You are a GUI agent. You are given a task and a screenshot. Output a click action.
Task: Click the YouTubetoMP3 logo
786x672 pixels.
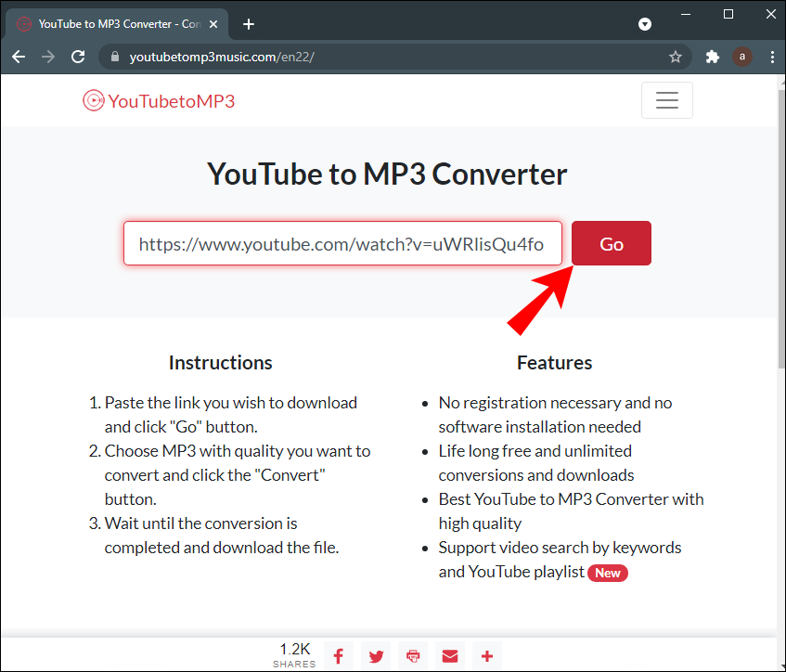159,101
